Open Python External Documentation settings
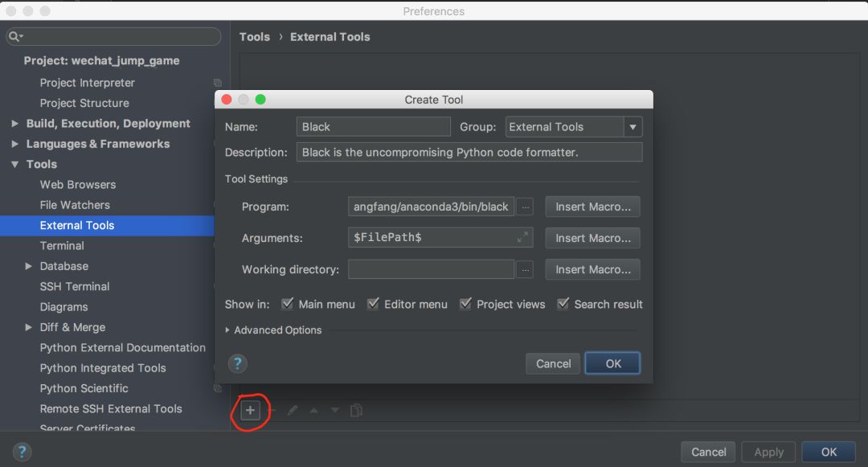The height and width of the screenshot is (467, 868). click(122, 347)
